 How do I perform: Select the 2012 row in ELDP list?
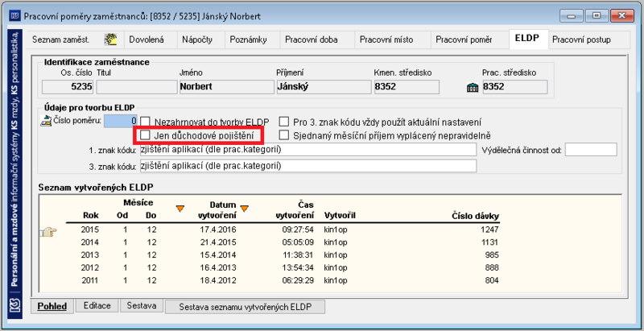pos(283,267)
